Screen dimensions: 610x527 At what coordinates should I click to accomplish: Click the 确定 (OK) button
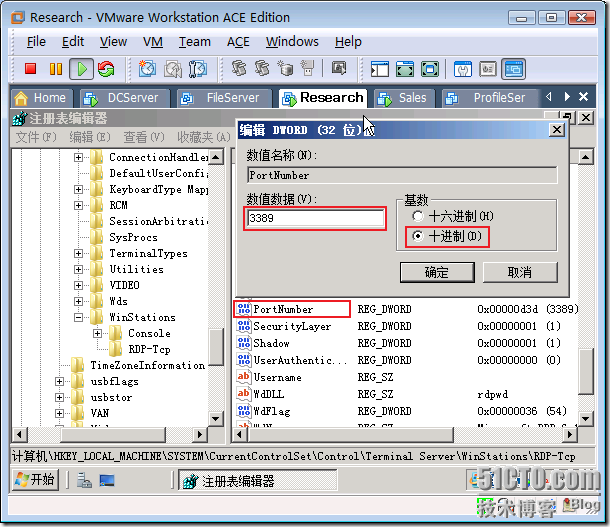437,272
